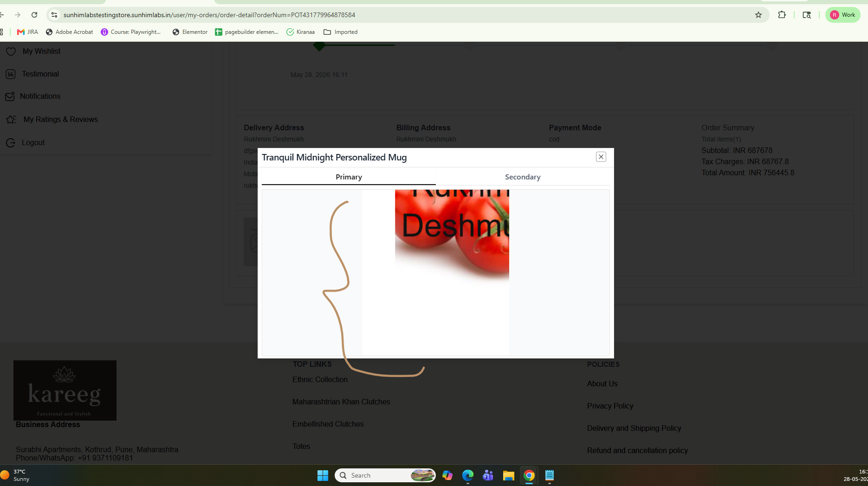Open the Maharashtrian Khan Clutches link

[x=341, y=402]
